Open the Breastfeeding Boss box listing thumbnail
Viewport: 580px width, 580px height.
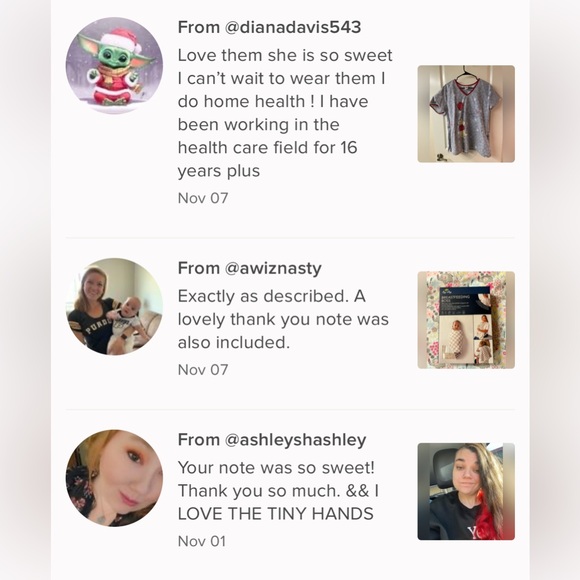(466, 320)
